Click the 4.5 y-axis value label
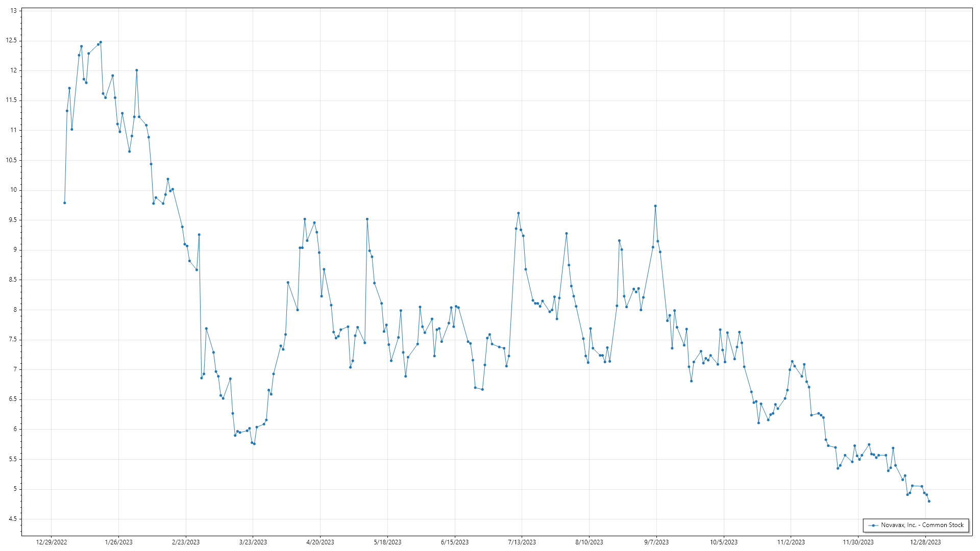The height and width of the screenshot is (551, 980). pyautogui.click(x=12, y=519)
